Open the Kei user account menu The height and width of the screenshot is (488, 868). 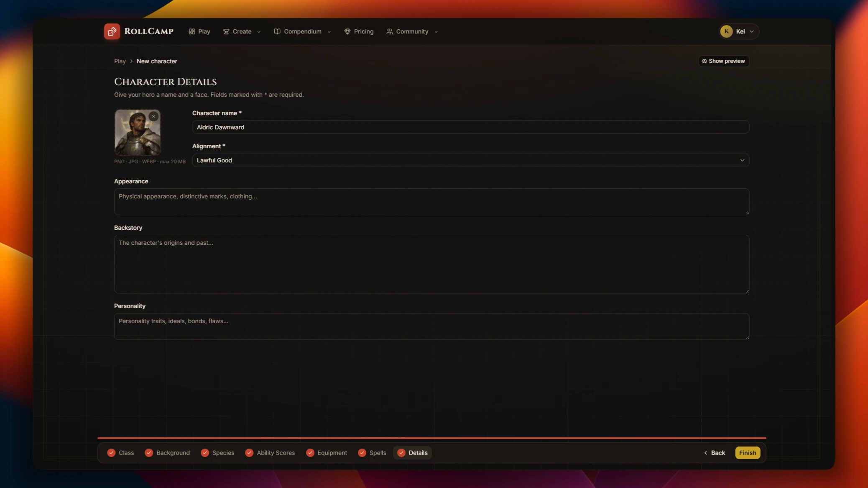tap(739, 31)
